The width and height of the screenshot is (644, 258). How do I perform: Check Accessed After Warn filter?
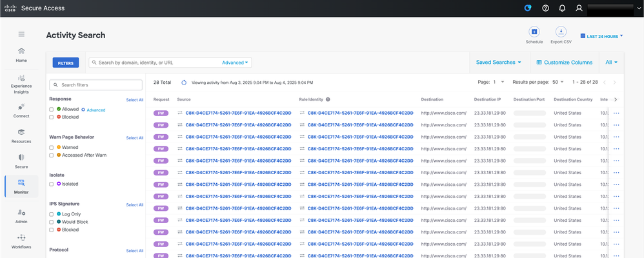(52, 155)
